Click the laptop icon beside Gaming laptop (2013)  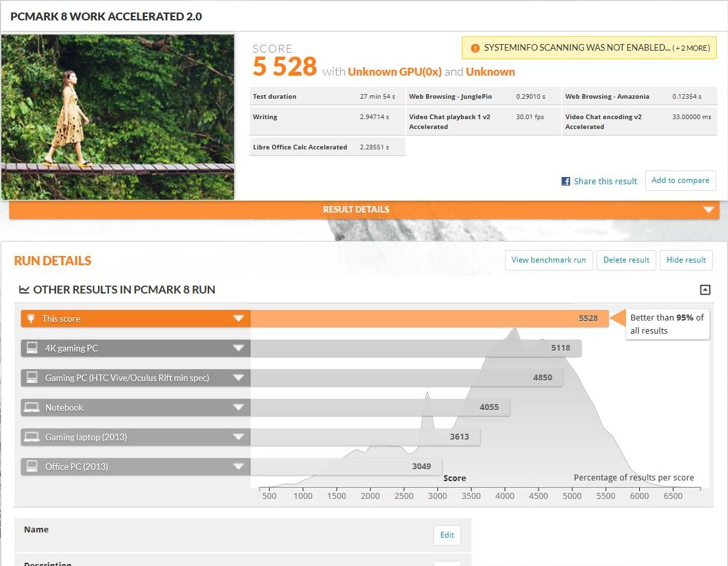[x=31, y=437]
